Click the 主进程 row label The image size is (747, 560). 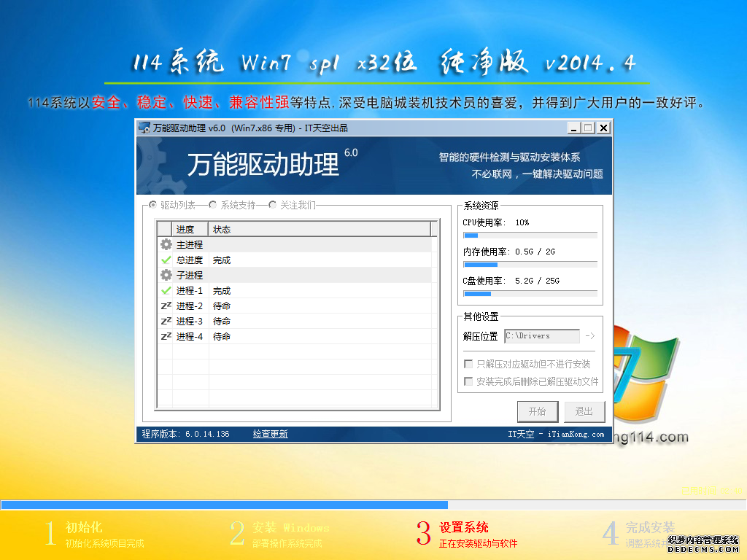[190, 245]
